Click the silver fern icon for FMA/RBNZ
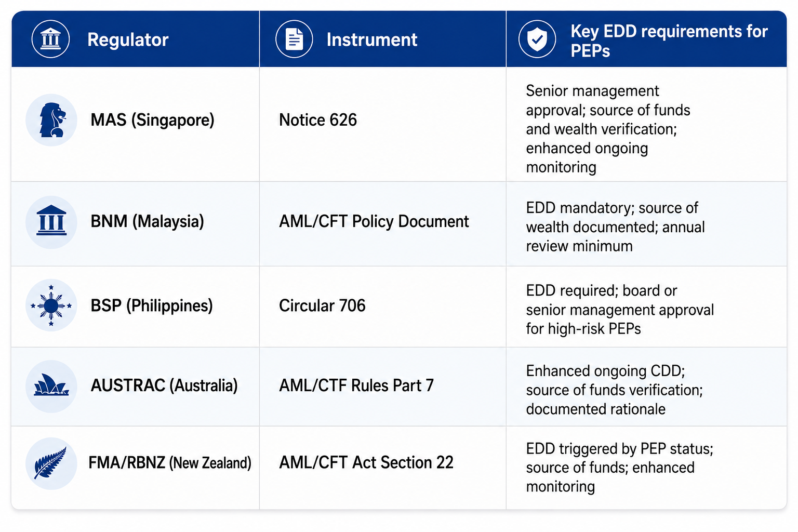Screen dimensions: 798x532 (x=51, y=463)
